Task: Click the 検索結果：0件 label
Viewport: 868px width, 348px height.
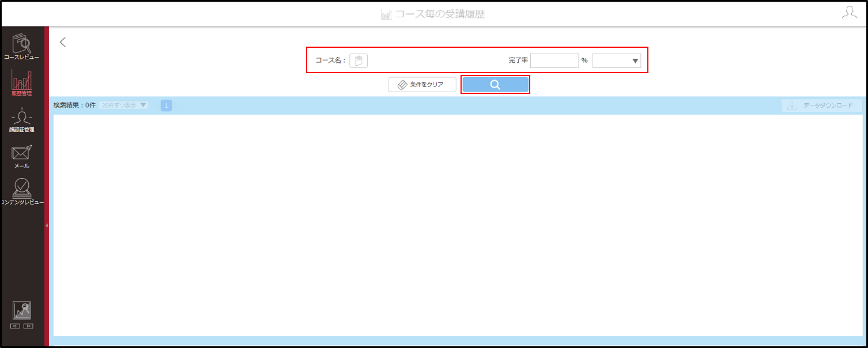Action: pos(74,105)
